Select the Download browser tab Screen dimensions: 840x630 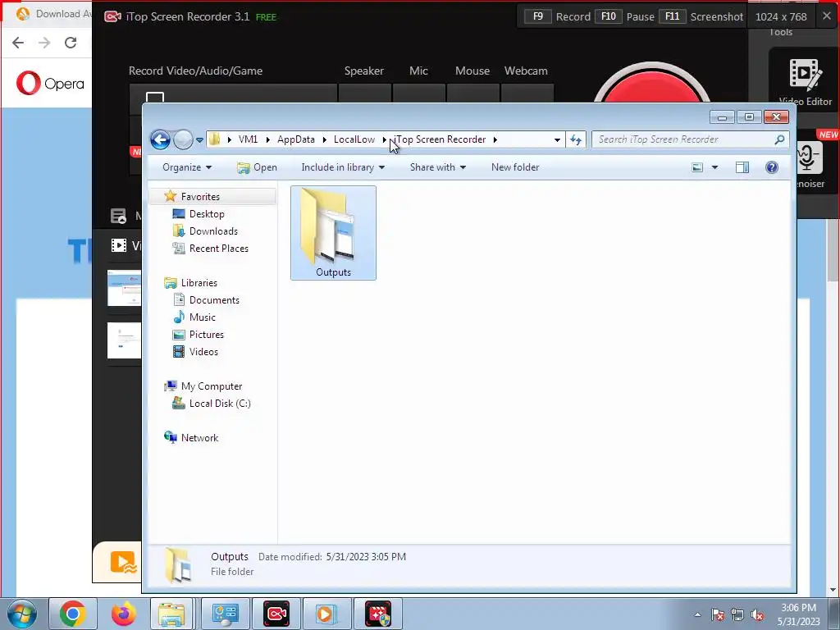click(52, 14)
